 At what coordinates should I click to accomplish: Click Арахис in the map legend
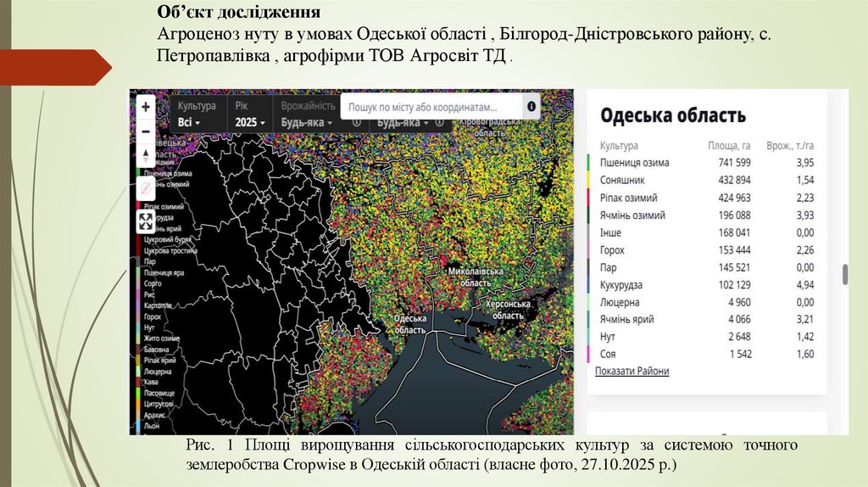[x=154, y=415]
